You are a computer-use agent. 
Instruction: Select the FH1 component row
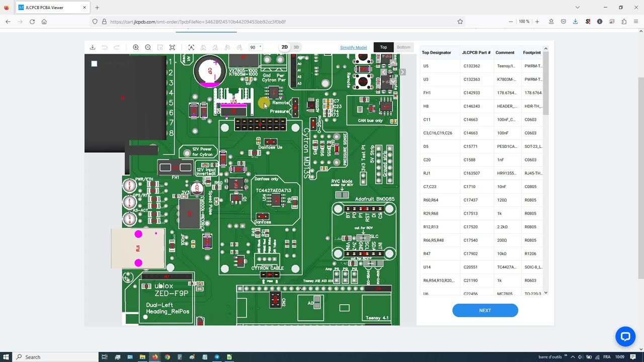482,93
